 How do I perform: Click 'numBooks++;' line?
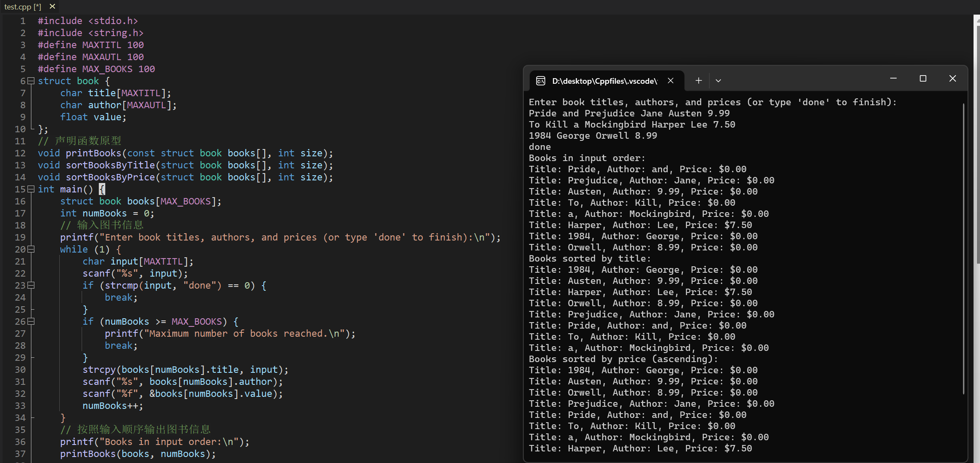113,405
